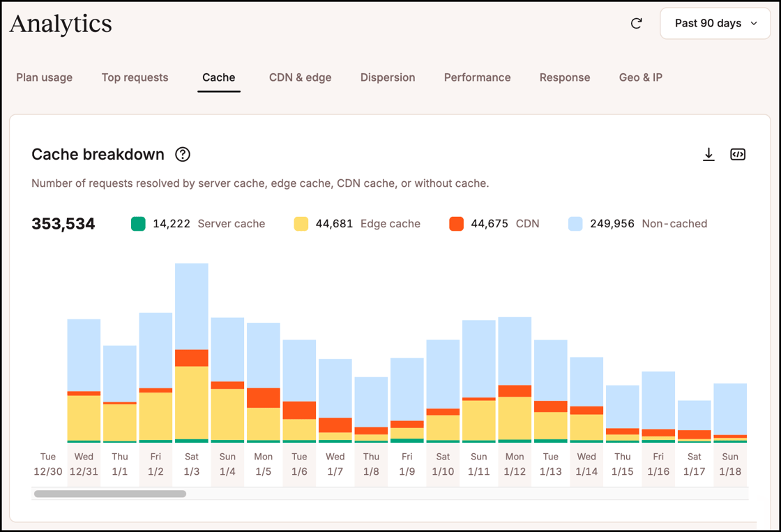Click the Mon 1/5 bar in chart
The image size is (781, 532).
[x=264, y=383]
